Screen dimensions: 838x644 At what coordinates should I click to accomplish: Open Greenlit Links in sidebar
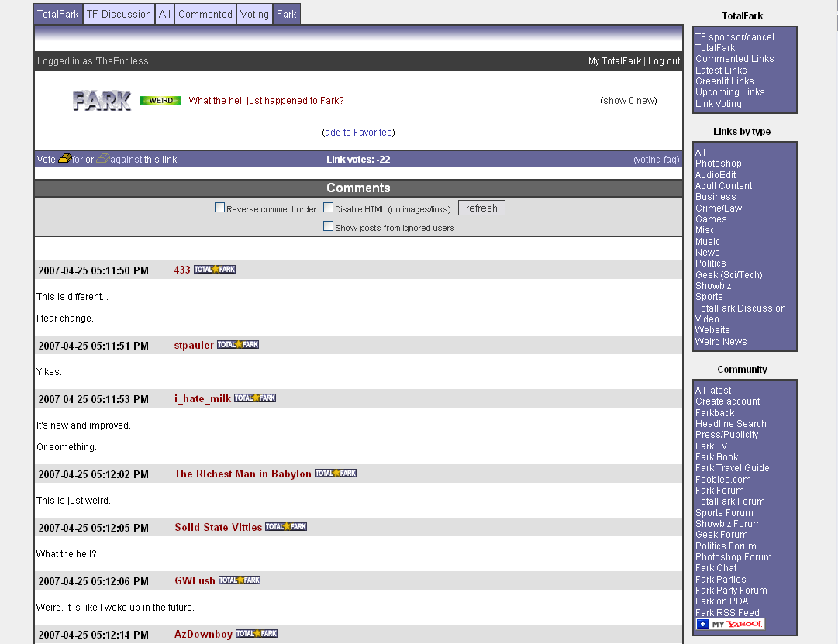point(724,81)
